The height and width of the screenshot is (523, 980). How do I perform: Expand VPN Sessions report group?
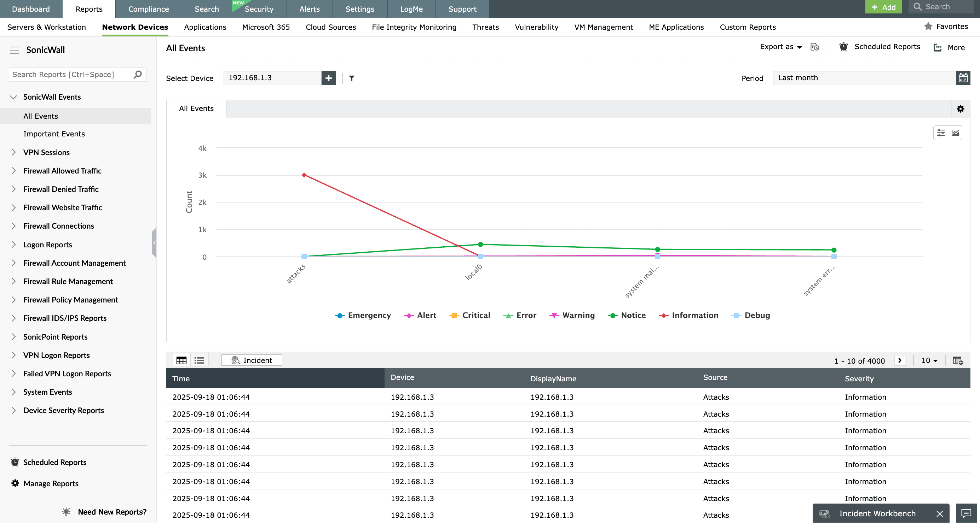tap(14, 152)
